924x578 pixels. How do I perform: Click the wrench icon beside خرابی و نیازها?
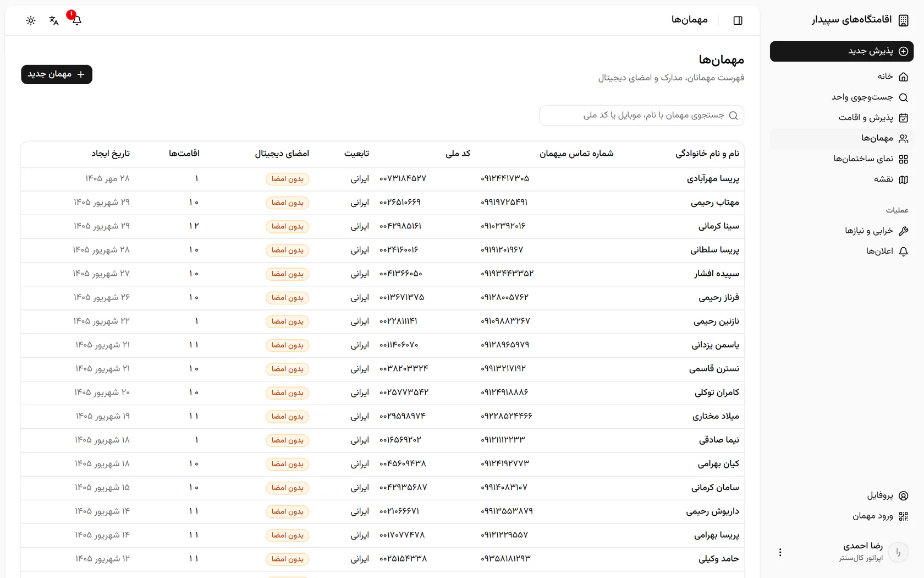pos(903,231)
